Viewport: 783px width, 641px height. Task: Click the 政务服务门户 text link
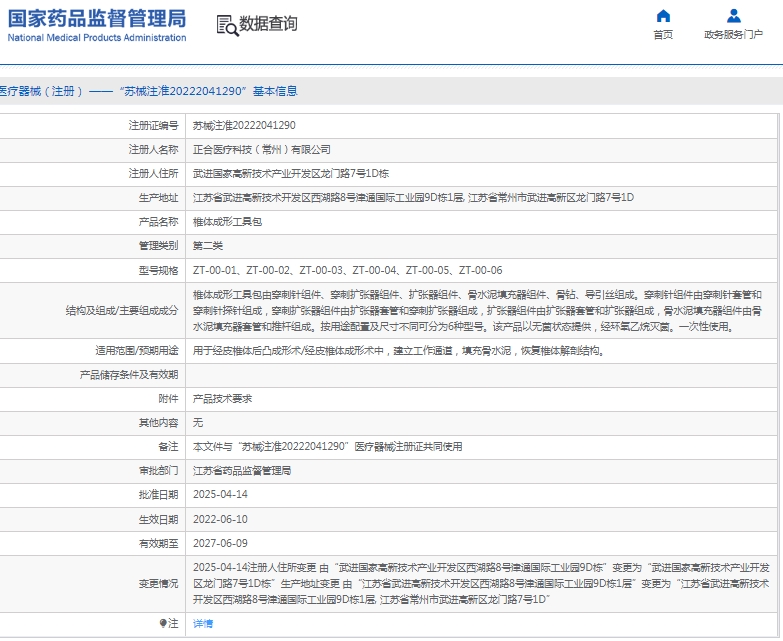click(x=733, y=34)
